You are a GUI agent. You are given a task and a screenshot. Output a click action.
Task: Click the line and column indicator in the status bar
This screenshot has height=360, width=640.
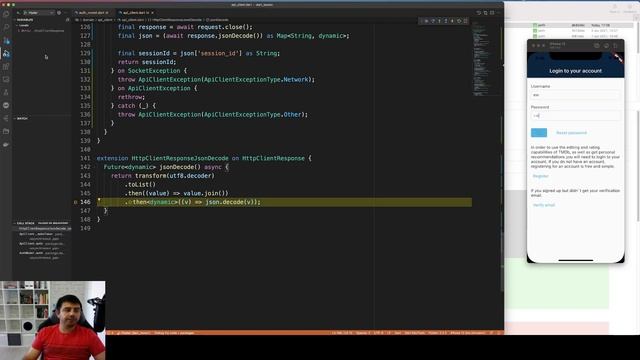tap(342, 333)
